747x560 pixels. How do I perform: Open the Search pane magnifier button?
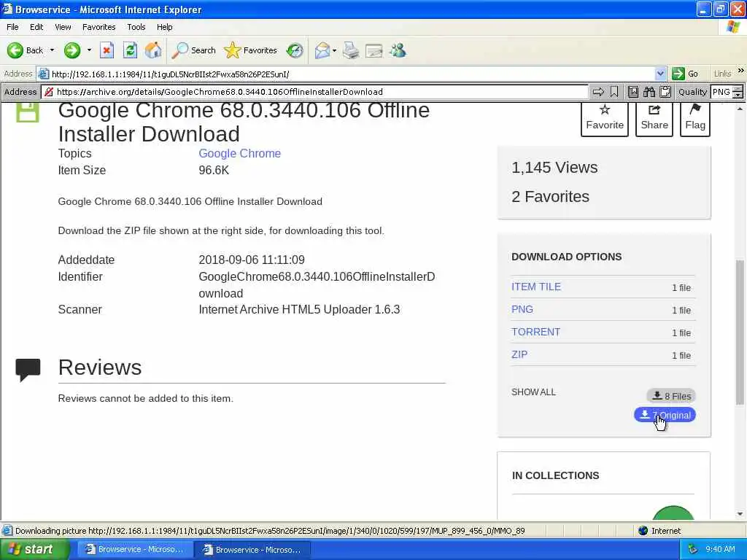(x=193, y=50)
